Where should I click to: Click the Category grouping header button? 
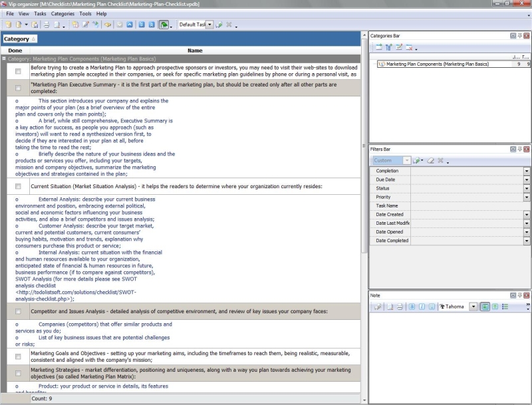pos(20,39)
